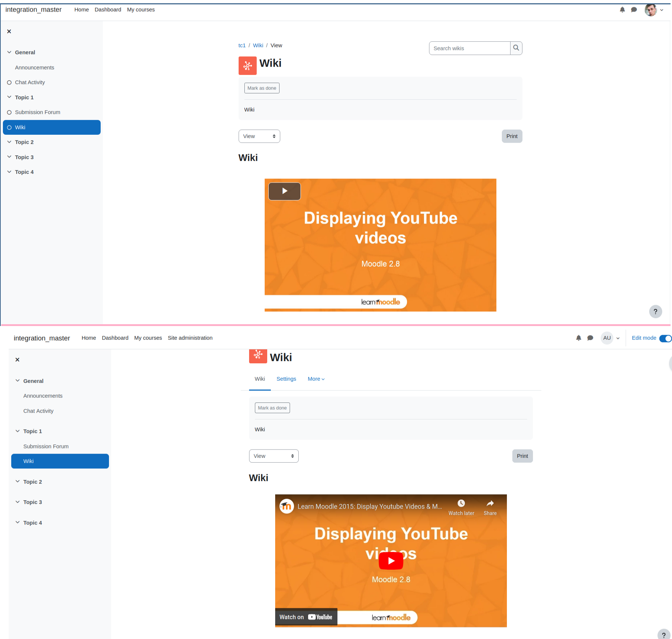
Task: Click Mark as done in bottom page
Action: (272, 408)
